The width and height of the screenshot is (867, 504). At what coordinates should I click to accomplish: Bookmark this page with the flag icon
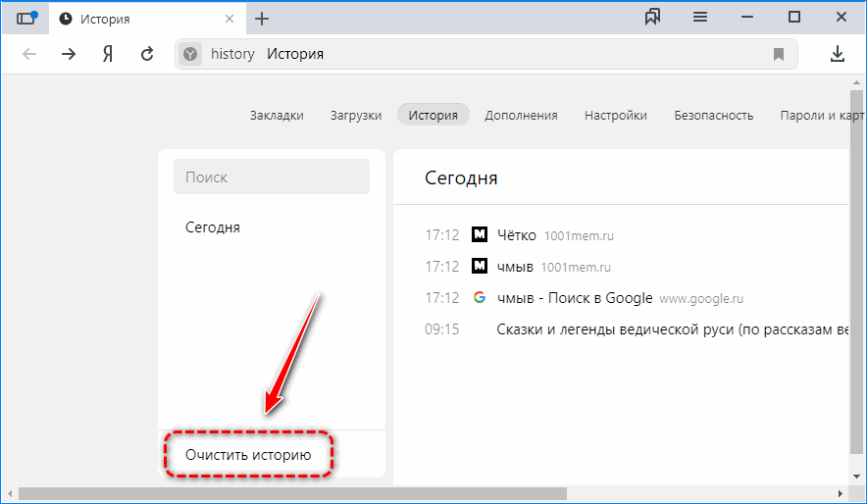point(779,54)
